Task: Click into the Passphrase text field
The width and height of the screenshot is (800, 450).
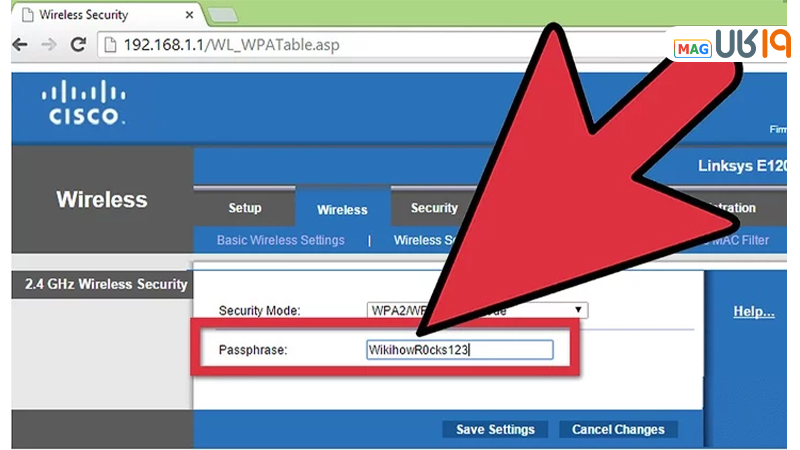Action: pos(460,350)
